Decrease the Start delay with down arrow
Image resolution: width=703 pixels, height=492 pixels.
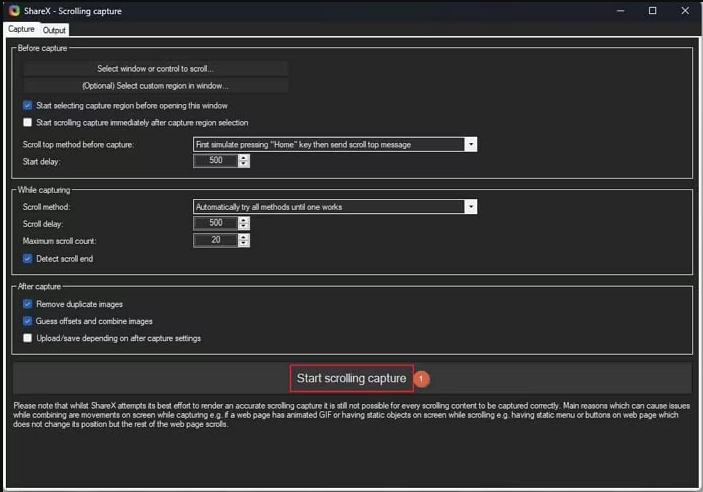click(243, 164)
